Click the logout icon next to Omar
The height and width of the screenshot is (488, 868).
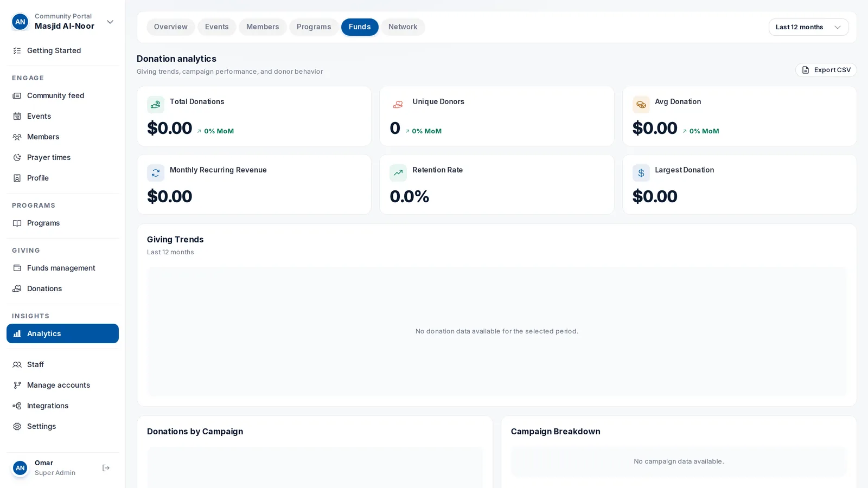[106, 468]
